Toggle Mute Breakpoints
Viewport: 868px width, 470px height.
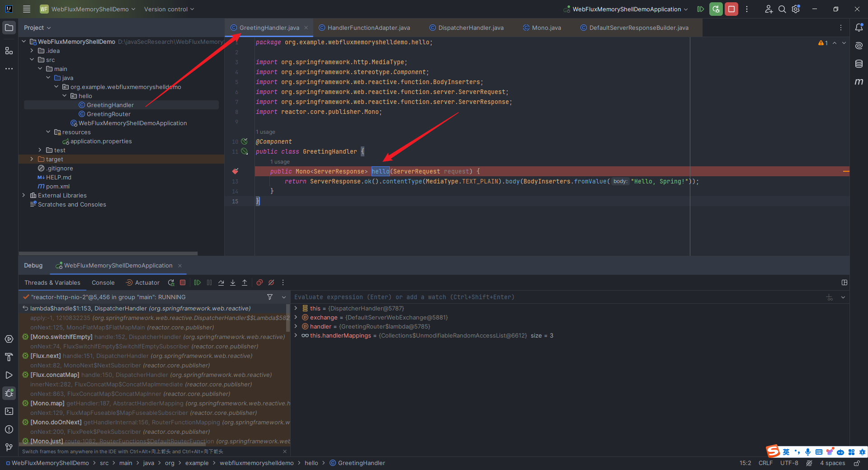271,282
